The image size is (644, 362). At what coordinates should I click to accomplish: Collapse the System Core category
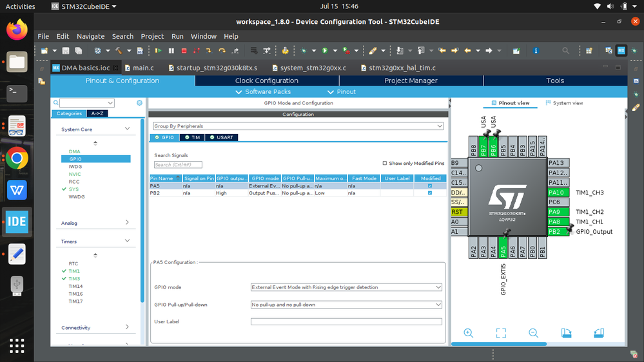tap(128, 129)
